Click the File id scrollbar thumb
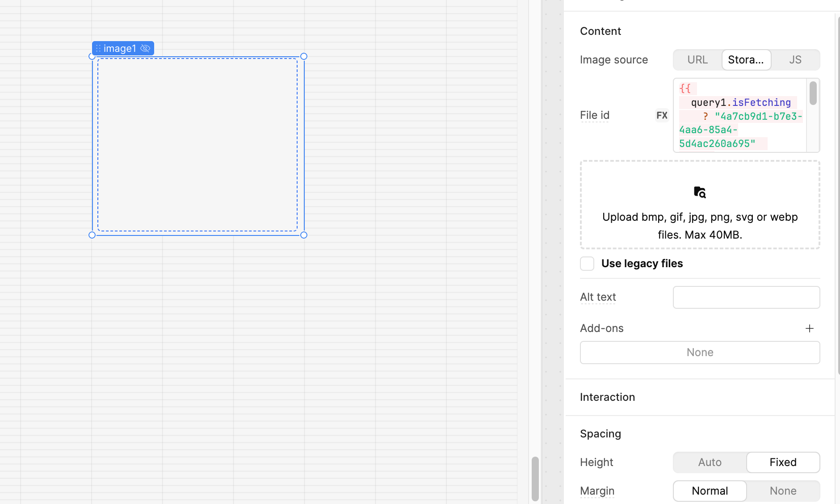This screenshot has width=840, height=504. click(813, 93)
